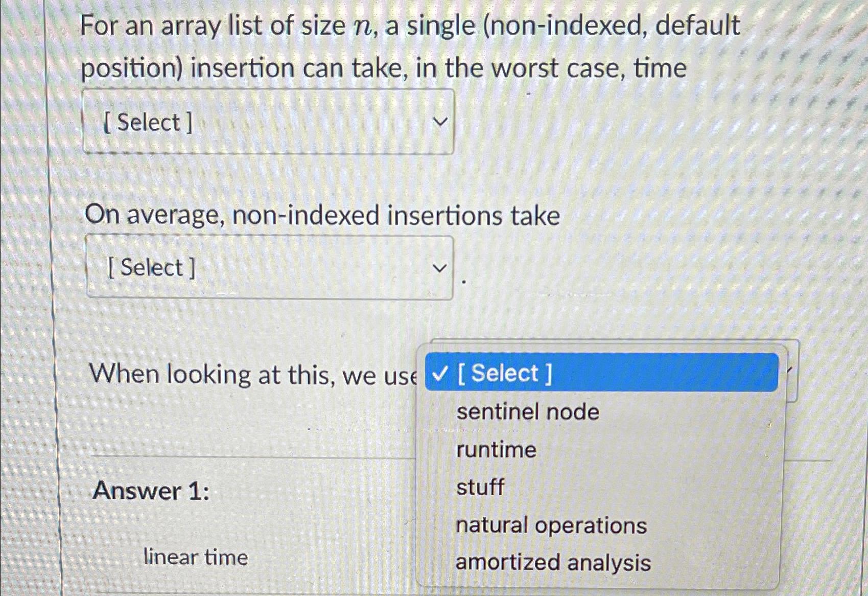Screen dimensions: 868x596
Task: Select 'amortized analysis' from the open dropdown
Action: coord(553,562)
